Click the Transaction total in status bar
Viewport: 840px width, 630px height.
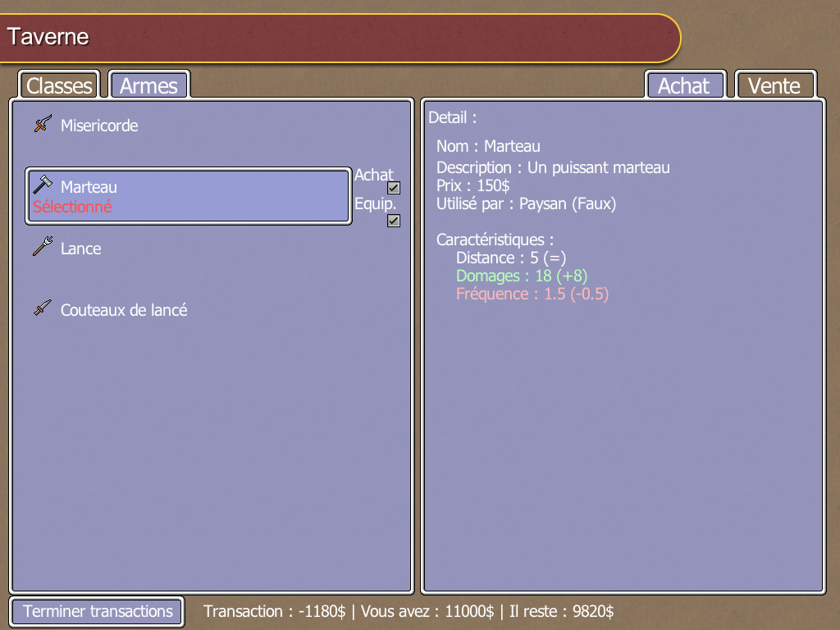point(274,611)
